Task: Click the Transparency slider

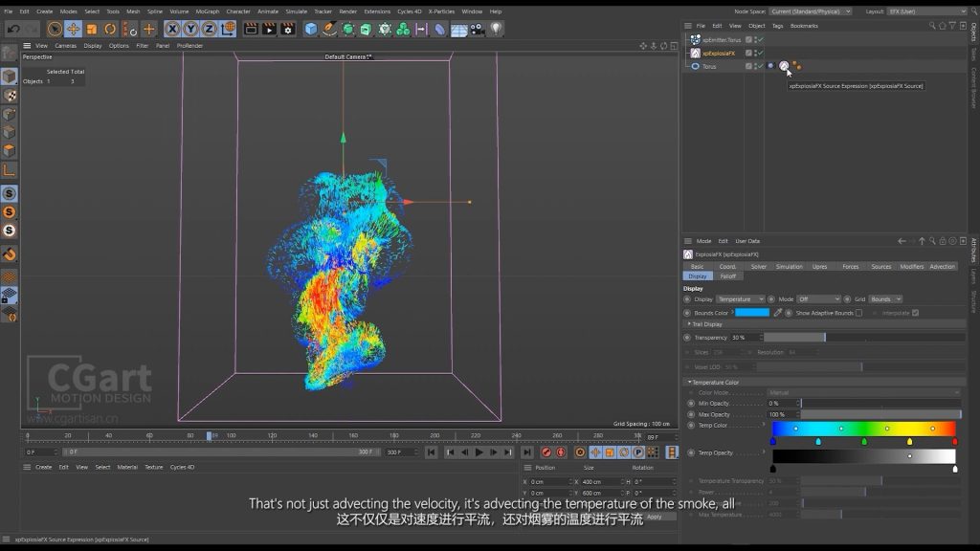Action: coord(864,338)
